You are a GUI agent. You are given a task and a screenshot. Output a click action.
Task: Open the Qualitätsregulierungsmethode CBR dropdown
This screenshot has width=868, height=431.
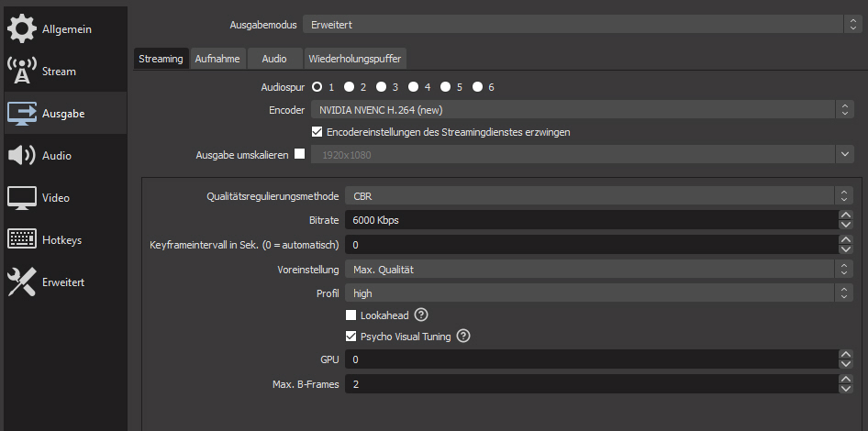coord(592,195)
